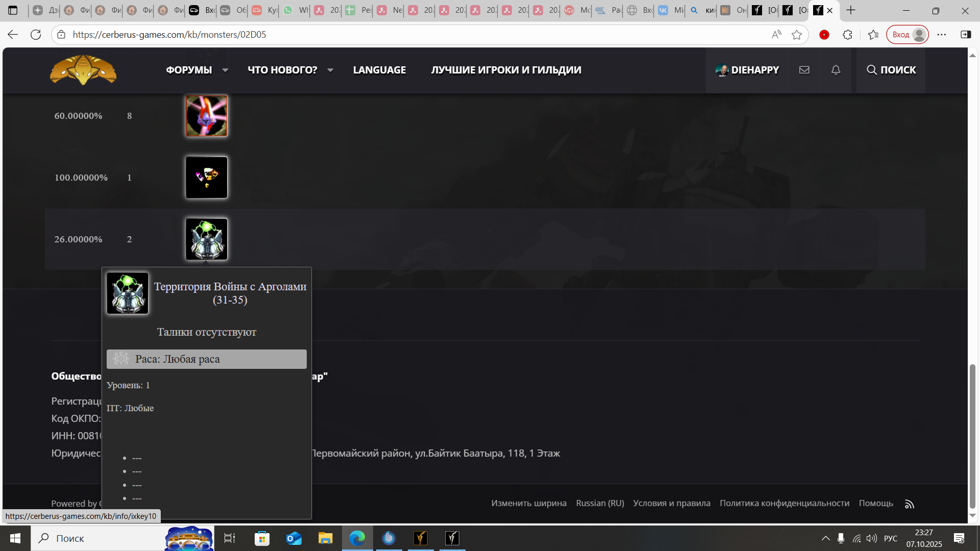Image resolution: width=980 pixels, height=551 pixels.
Task: Add page to favorites star icon
Action: [x=796, y=35]
